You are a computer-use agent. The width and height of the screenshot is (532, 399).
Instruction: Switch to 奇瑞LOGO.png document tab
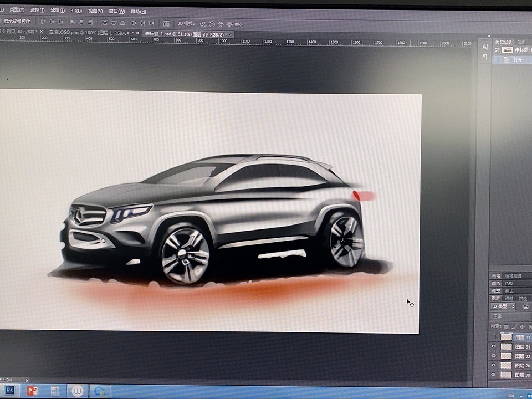click(x=90, y=33)
